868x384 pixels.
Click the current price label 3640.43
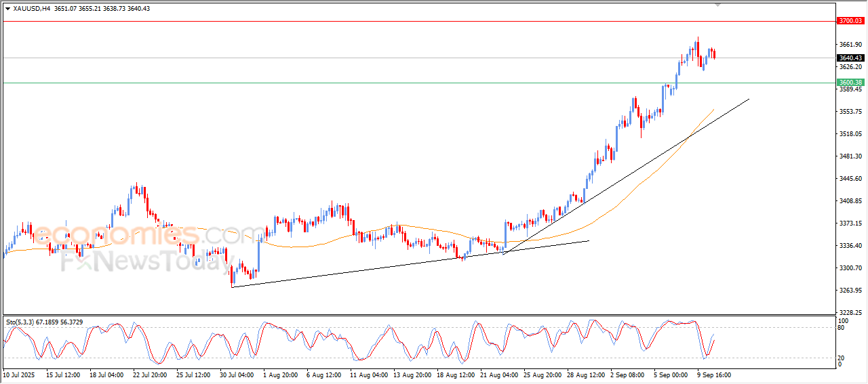point(850,58)
